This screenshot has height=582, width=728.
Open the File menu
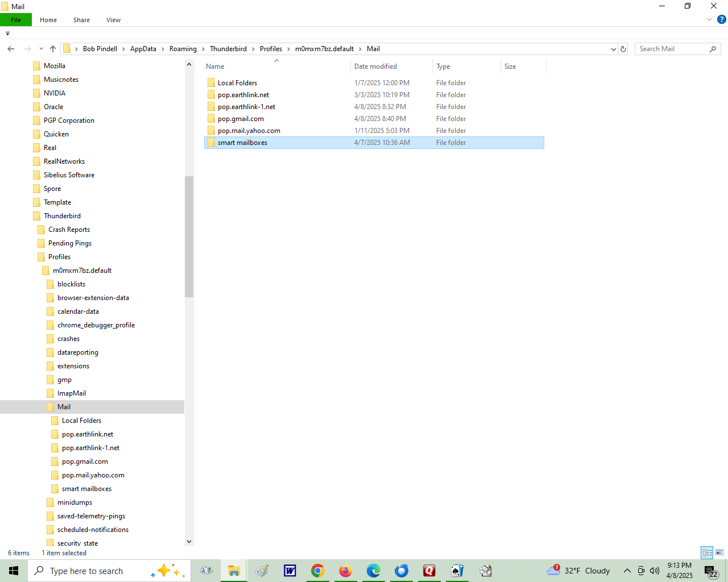16,20
